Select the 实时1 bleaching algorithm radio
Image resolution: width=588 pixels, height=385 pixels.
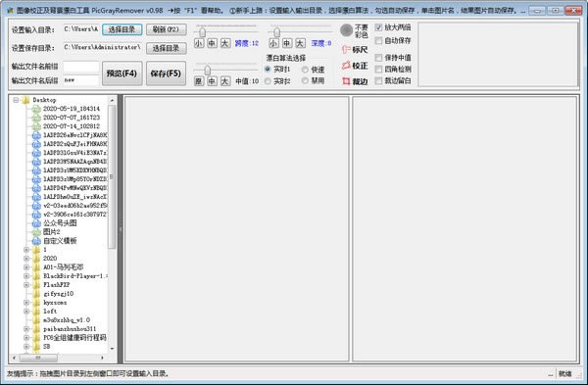[268, 70]
